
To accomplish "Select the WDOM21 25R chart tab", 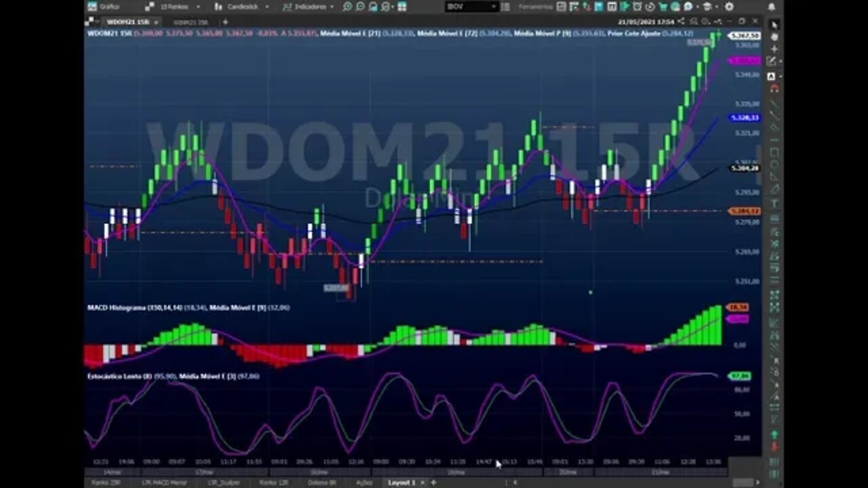I will pyautogui.click(x=191, y=22).
